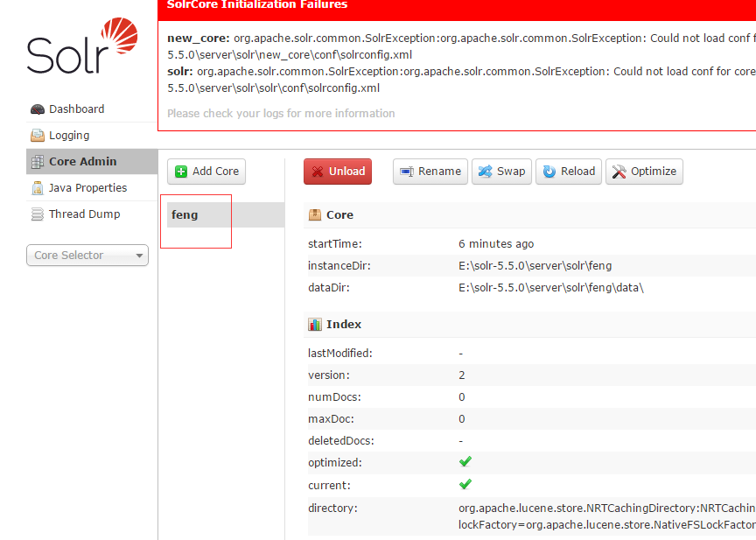756x540 pixels.
Task: Click the deletedDocs label
Action: tap(341, 441)
